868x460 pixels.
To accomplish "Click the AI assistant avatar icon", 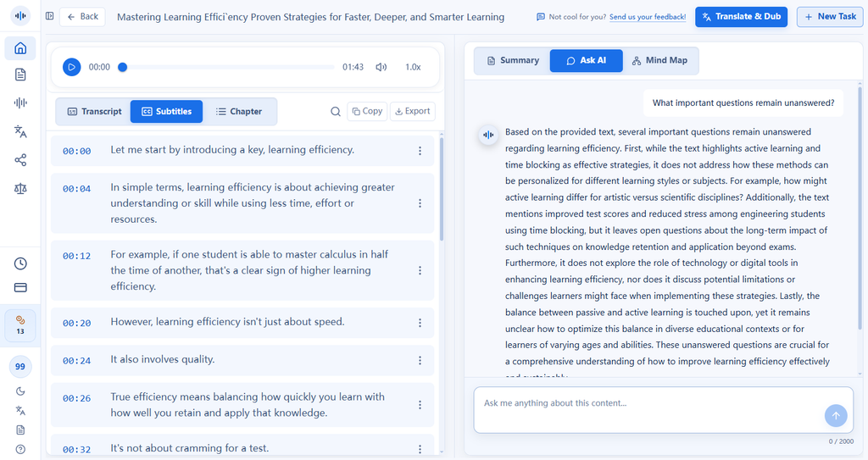I will pos(488,135).
